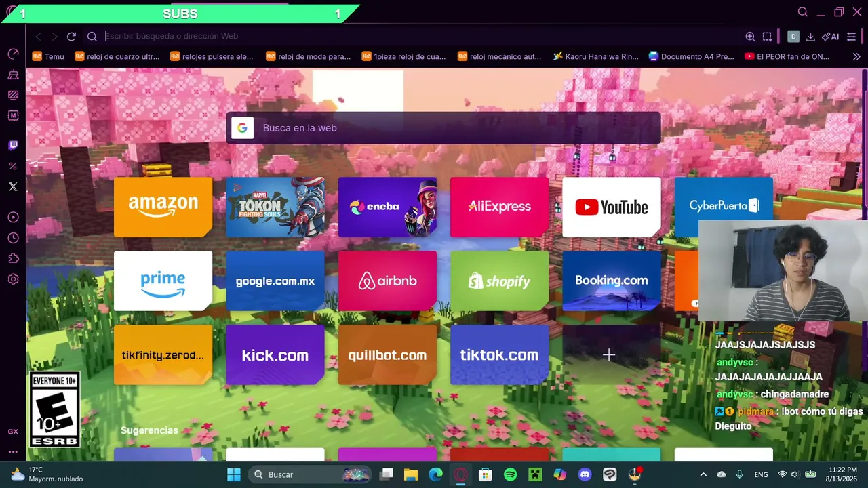Take a snapshot with the capture icon
Image resolution: width=868 pixels, height=488 pixels.
767,37
